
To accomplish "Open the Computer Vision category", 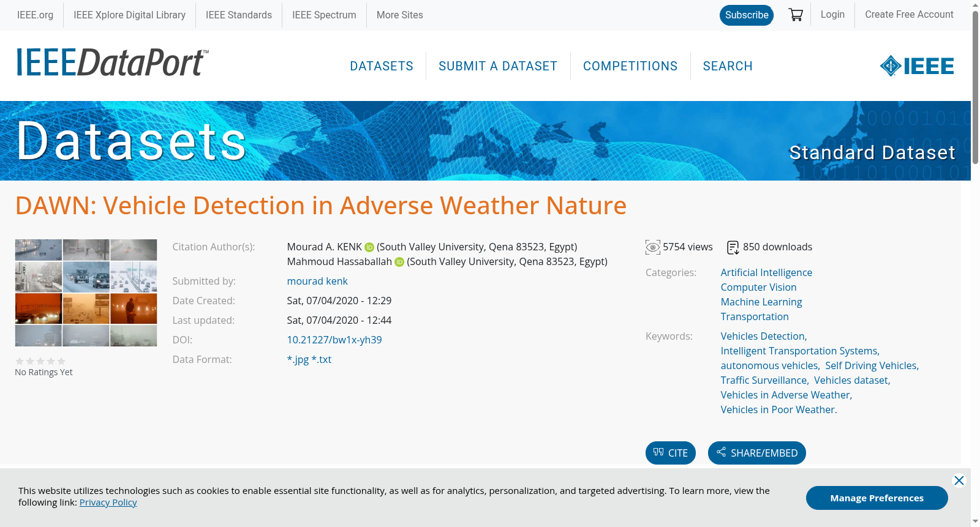I will click(758, 288).
